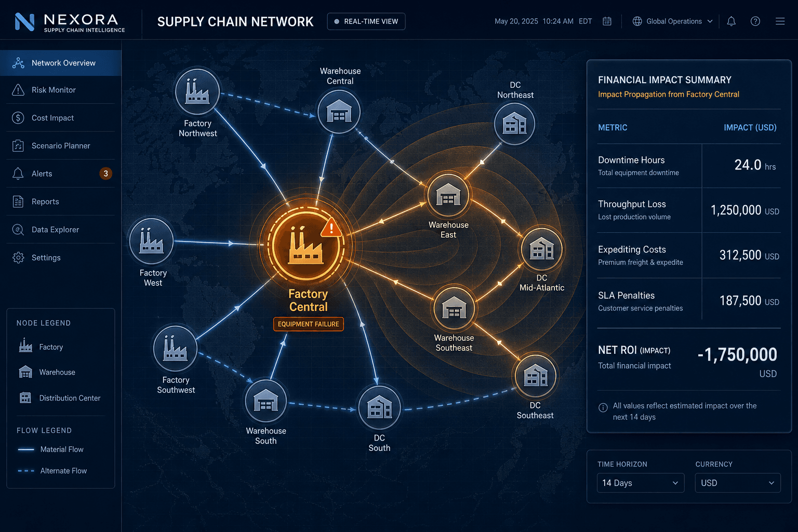Open the Cost Impact page
The image size is (798, 532).
coord(61,118)
